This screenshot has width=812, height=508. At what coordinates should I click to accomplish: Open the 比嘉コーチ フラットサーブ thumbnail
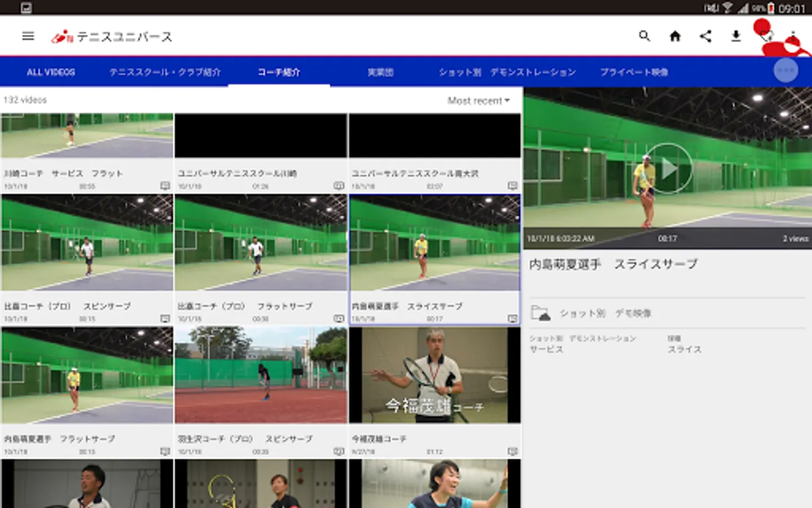coord(261,243)
